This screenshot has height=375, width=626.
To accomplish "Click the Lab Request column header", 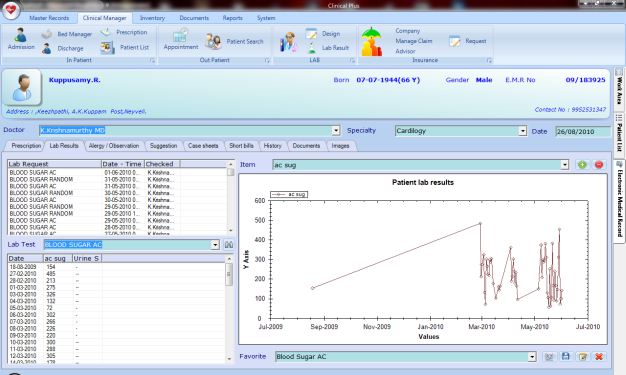I will point(54,164).
